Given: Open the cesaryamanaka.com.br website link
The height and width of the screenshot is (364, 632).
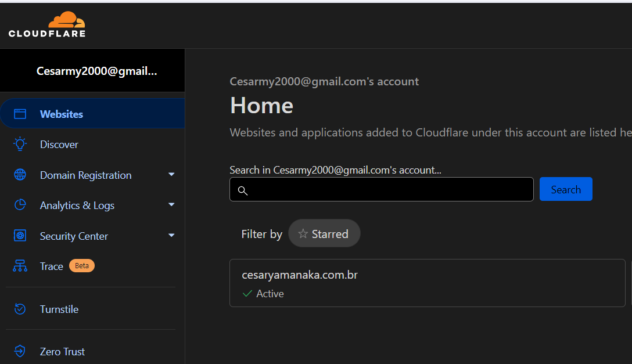Looking at the screenshot, I should 300,275.
